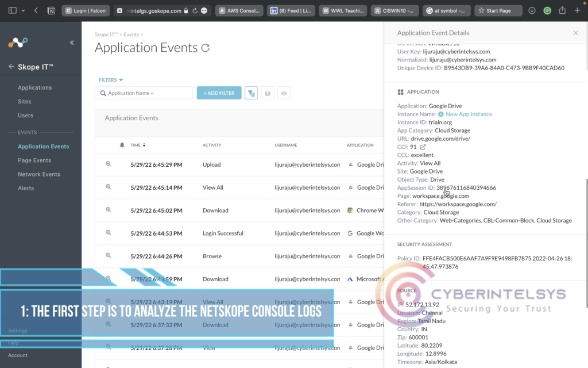Click the + ADD FILTER button
This screenshot has height=368, width=588.
point(219,93)
